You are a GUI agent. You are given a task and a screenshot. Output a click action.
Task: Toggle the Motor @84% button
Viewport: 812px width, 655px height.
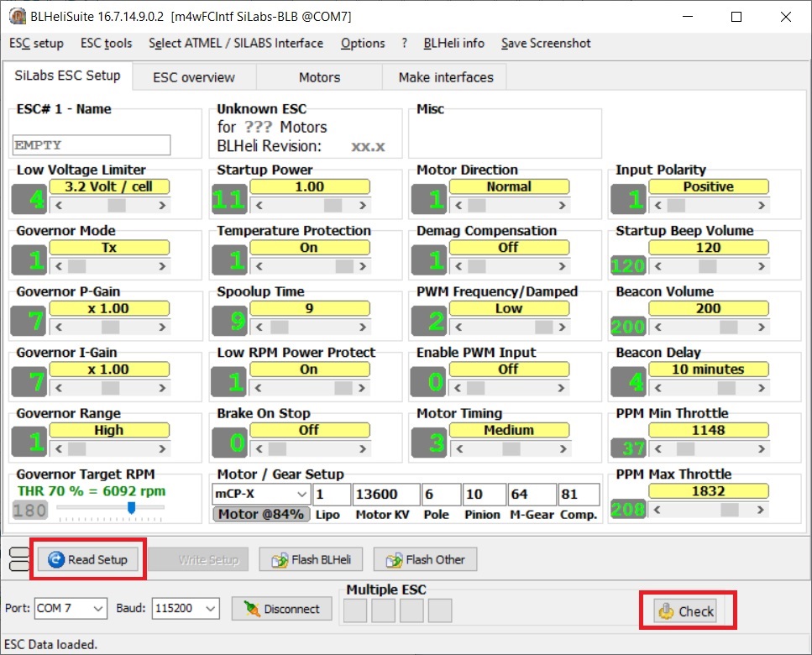261,514
